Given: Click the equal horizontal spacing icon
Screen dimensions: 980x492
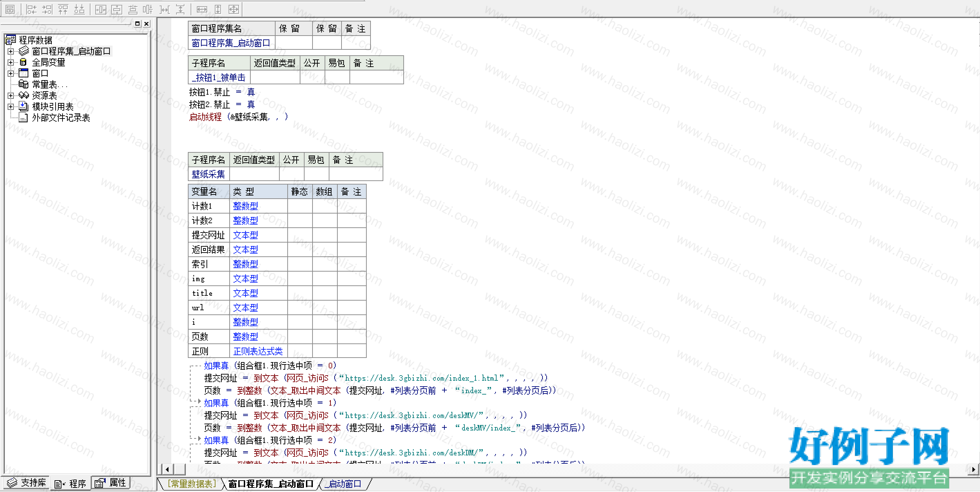Looking at the screenshot, I should [164, 9].
